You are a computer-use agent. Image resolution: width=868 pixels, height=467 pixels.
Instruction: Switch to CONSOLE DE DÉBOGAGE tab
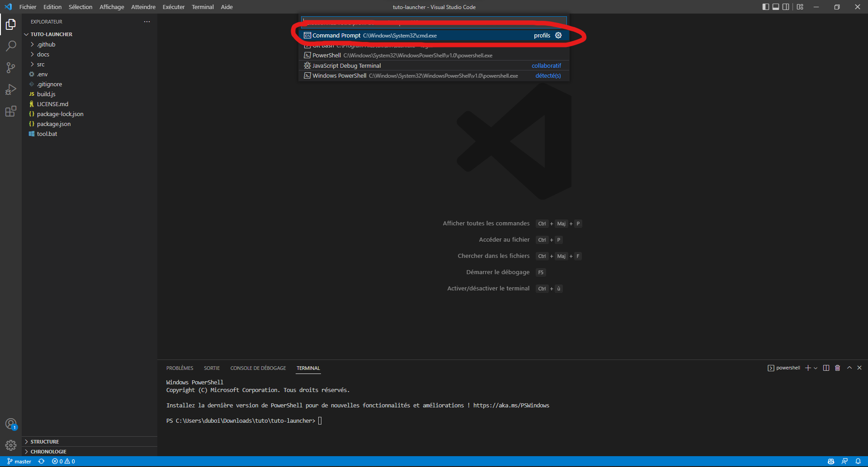pos(258,368)
